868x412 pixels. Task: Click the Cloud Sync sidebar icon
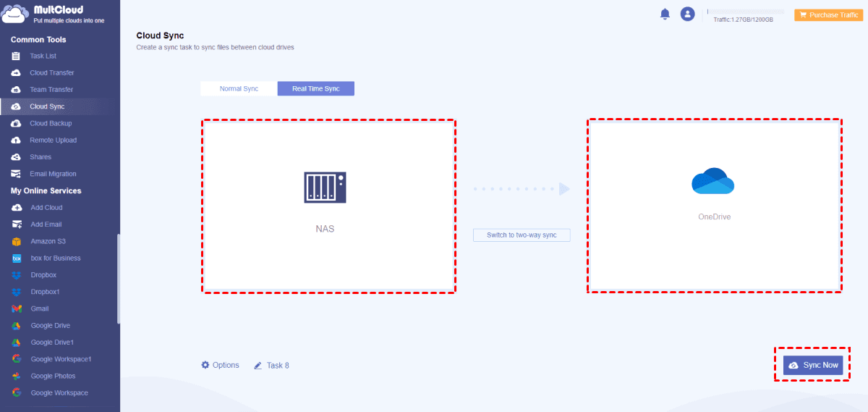[x=16, y=106]
